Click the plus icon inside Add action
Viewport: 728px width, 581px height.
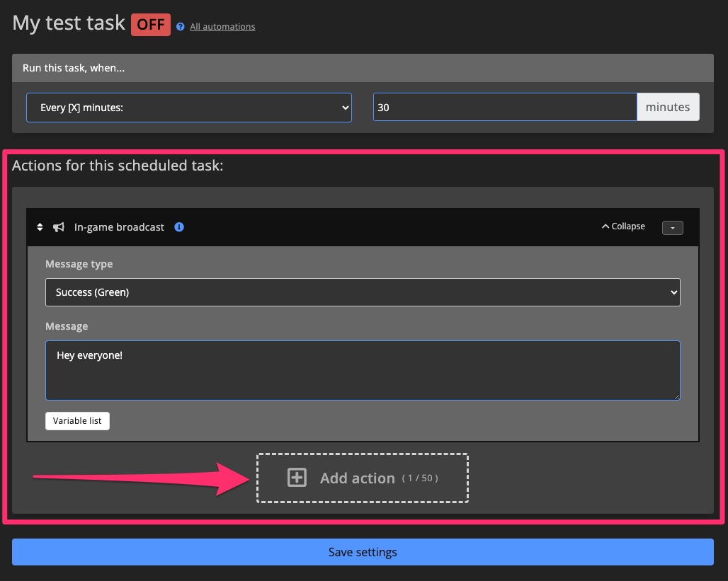(x=296, y=478)
